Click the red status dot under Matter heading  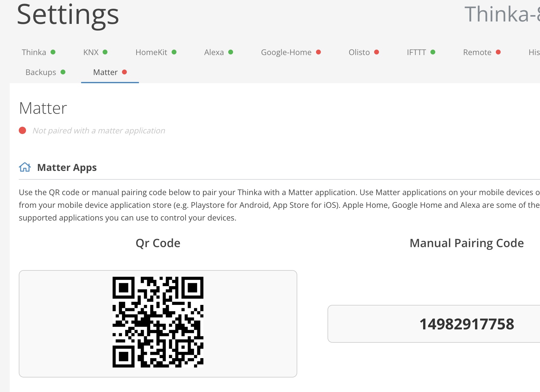pos(22,130)
